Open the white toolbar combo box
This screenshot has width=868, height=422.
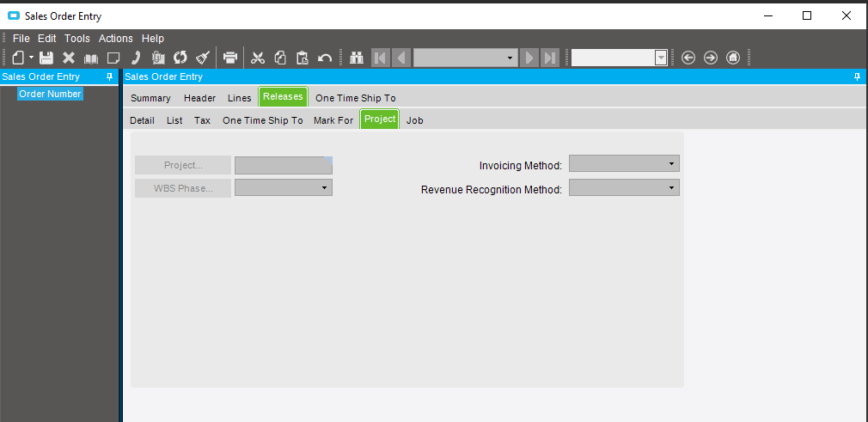coord(661,58)
